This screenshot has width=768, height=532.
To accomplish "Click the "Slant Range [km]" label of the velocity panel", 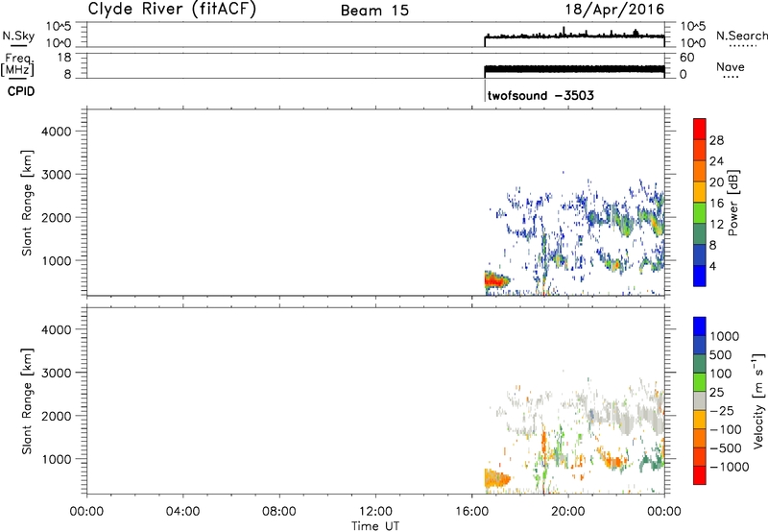I will tap(27, 401).
